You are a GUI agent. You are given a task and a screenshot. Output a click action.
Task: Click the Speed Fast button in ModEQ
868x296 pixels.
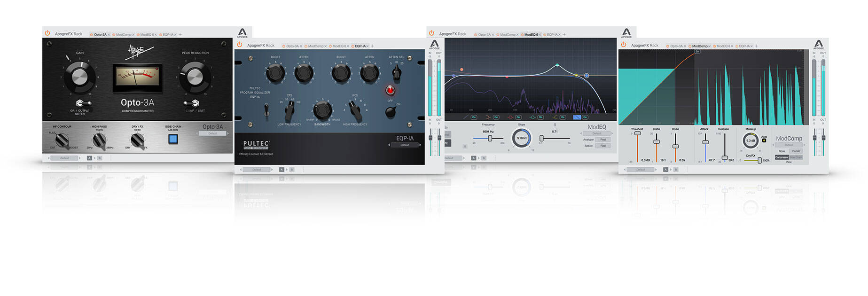pyautogui.click(x=603, y=146)
